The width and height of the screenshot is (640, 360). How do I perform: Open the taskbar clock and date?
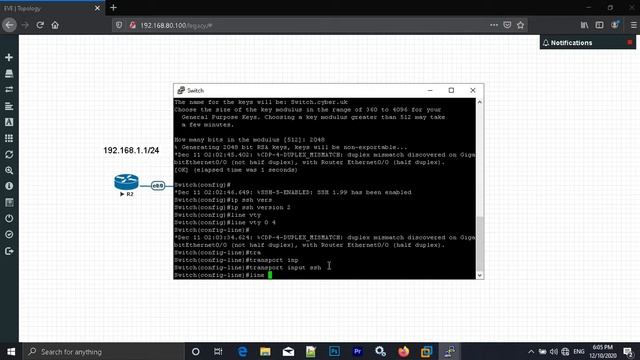[603, 351]
